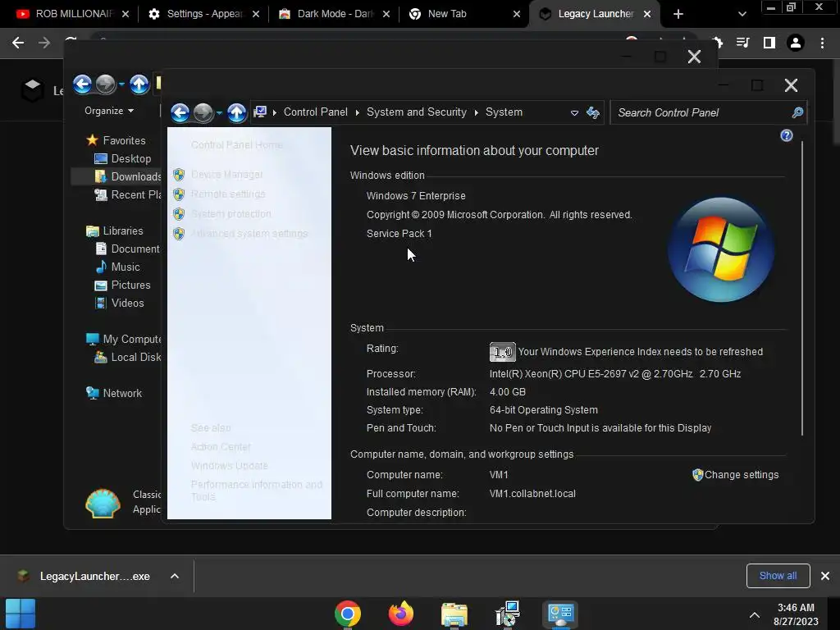The height and width of the screenshot is (630, 840).
Task: Open Windows Update link
Action: point(230,466)
